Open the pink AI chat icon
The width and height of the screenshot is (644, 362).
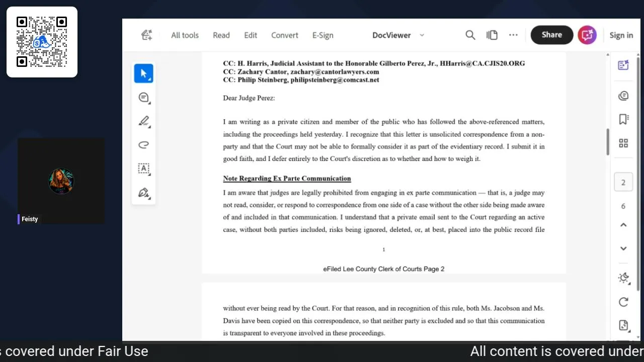[587, 35]
